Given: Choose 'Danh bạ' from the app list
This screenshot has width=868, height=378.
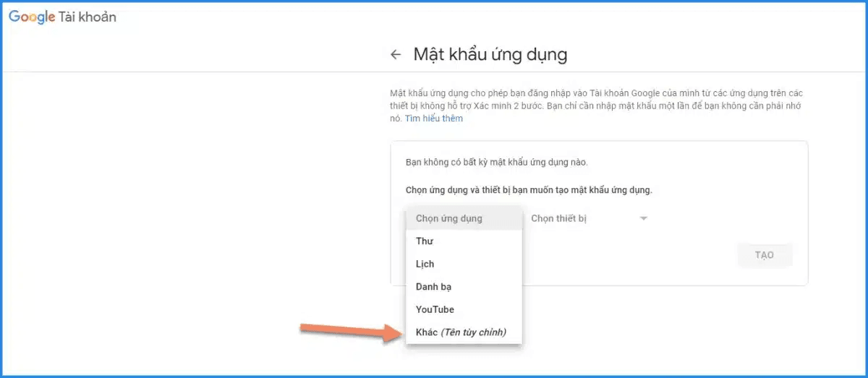Looking at the screenshot, I should pos(464,287).
